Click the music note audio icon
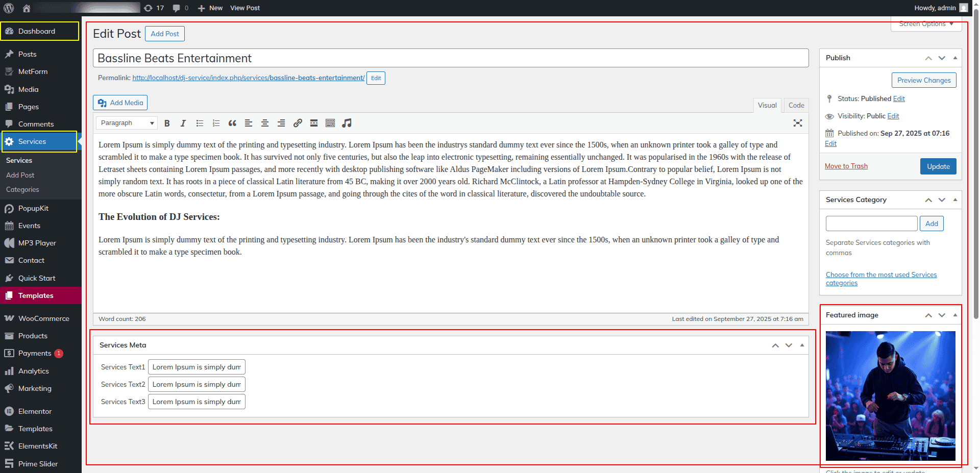Image resolution: width=980 pixels, height=473 pixels. coord(347,123)
